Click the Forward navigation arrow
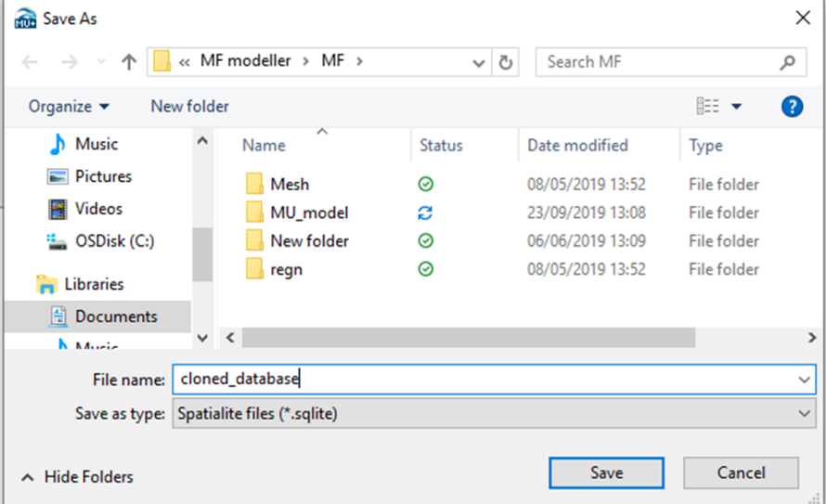826x504 pixels. [70, 62]
